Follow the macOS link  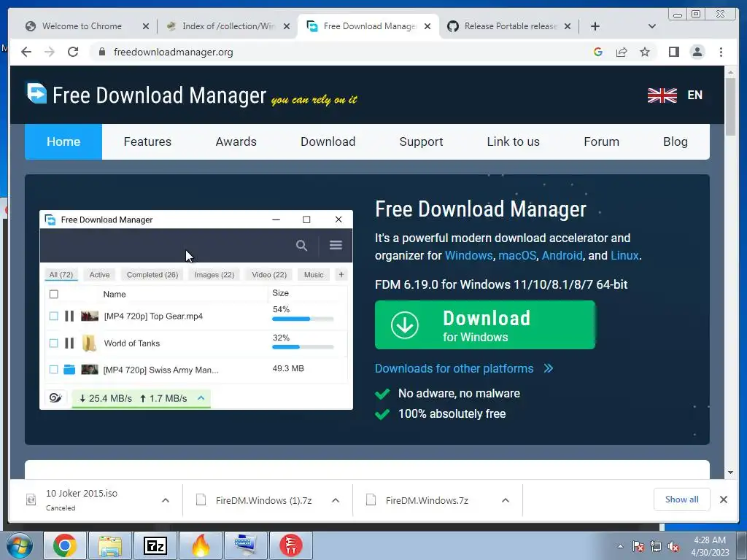[x=517, y=256]
